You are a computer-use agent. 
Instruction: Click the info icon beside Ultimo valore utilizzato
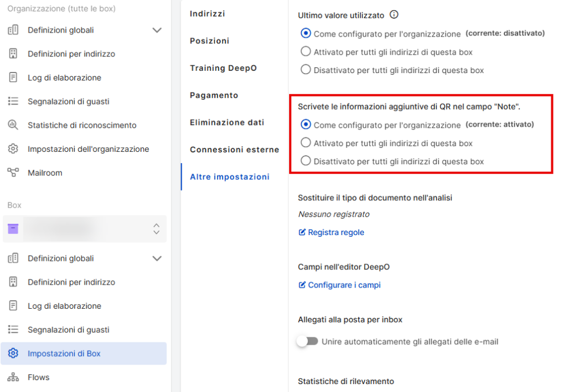[x=394, y=14]
